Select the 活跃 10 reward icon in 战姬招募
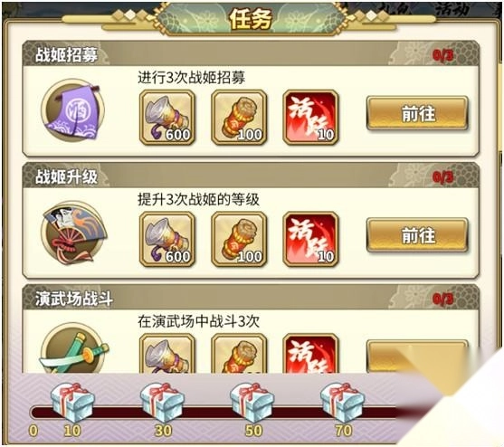Viewport: 504px width, 447px height. pyautogui.click(x=310, y=118)
